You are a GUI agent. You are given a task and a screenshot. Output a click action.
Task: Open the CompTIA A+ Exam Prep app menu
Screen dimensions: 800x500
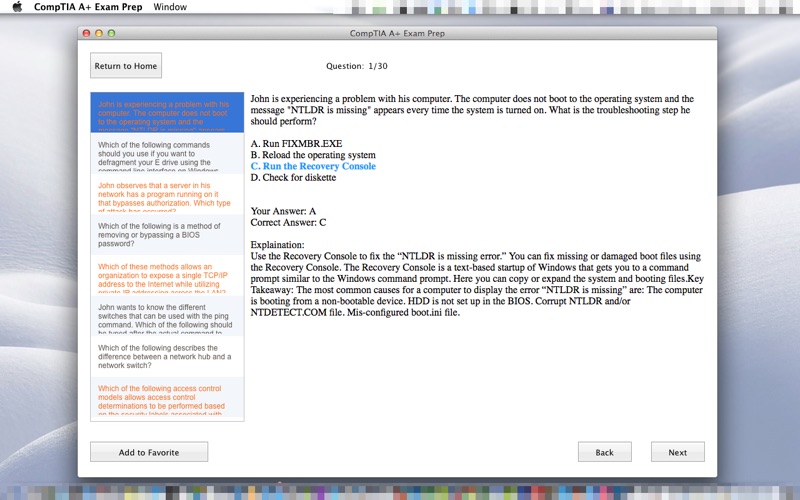88,7
